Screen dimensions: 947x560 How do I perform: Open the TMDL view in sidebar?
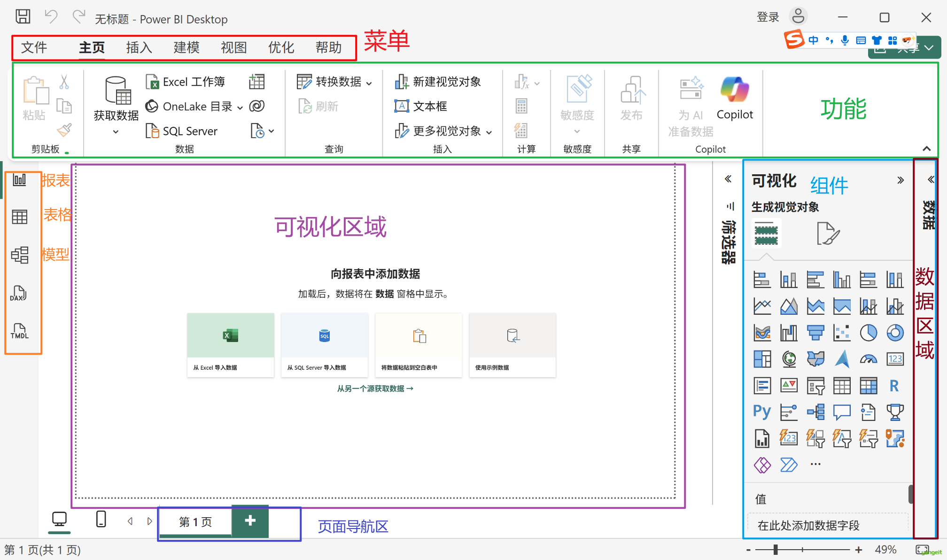[x=19, y=331]
